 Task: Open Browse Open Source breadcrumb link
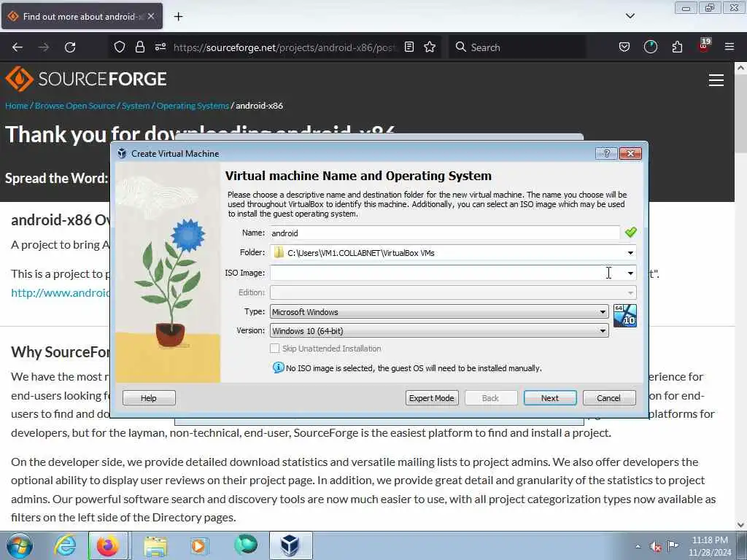click(75, 106)
